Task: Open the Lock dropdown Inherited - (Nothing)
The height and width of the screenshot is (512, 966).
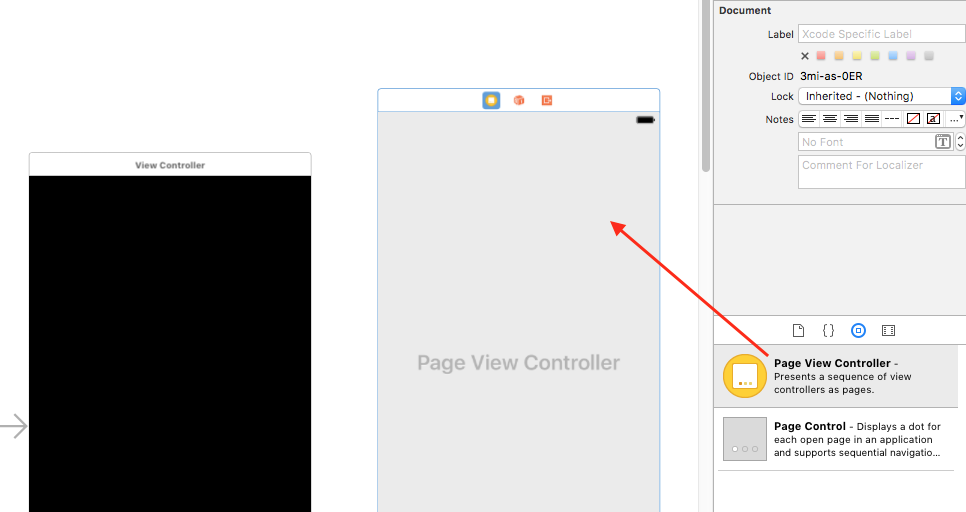Action: (882, 96)
